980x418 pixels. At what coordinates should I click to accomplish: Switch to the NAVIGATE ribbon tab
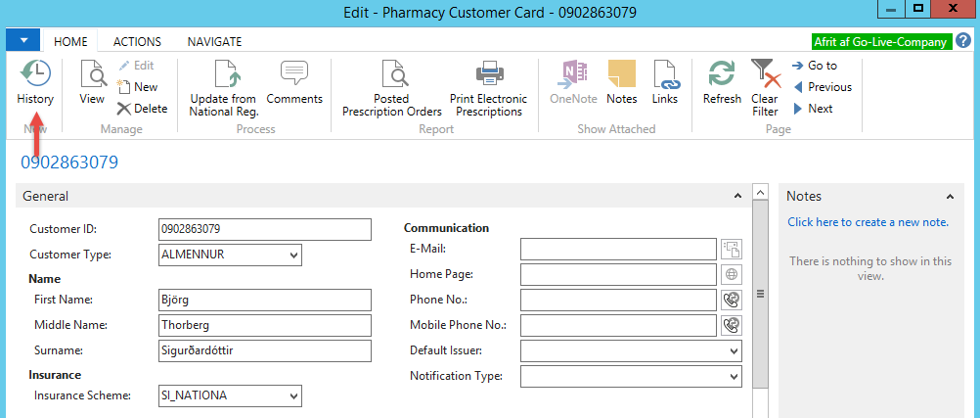click(214, 42)
